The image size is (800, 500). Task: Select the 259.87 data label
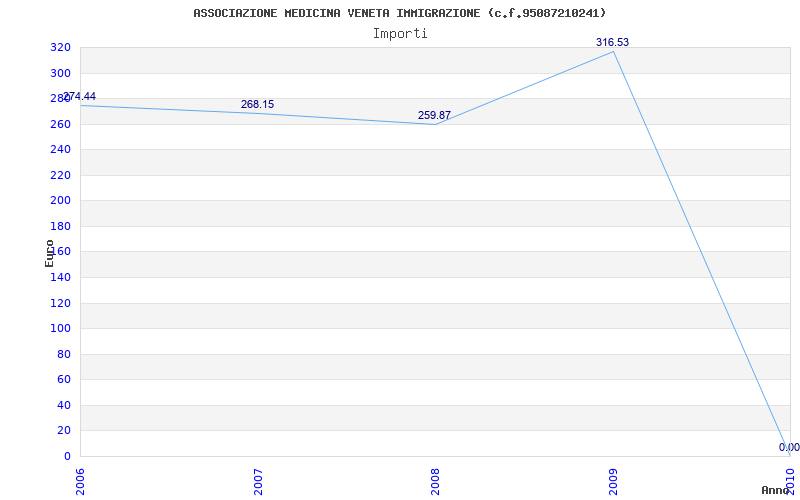click(x=434, y=115)
